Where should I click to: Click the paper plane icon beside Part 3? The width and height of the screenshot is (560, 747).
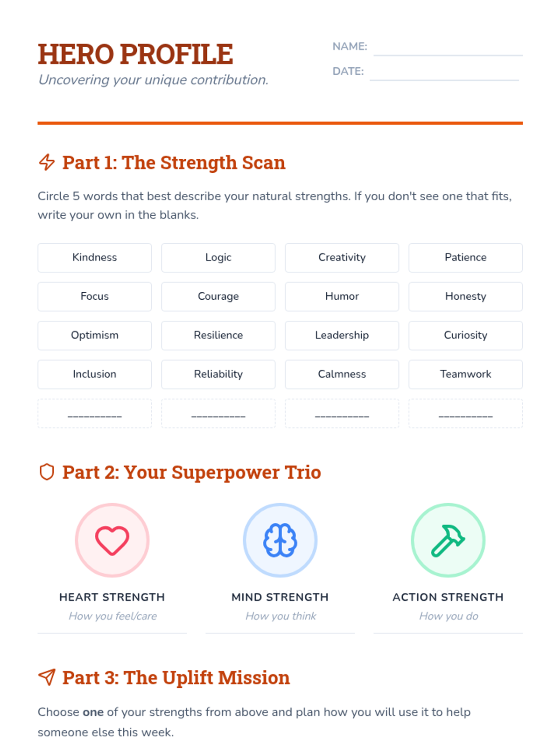coord(47,677)
